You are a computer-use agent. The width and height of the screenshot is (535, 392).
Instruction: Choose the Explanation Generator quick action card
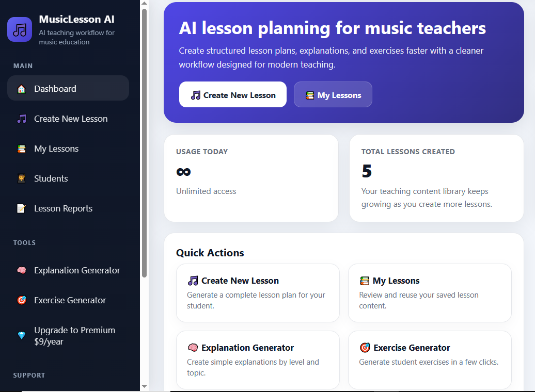[x=258, y=360]
